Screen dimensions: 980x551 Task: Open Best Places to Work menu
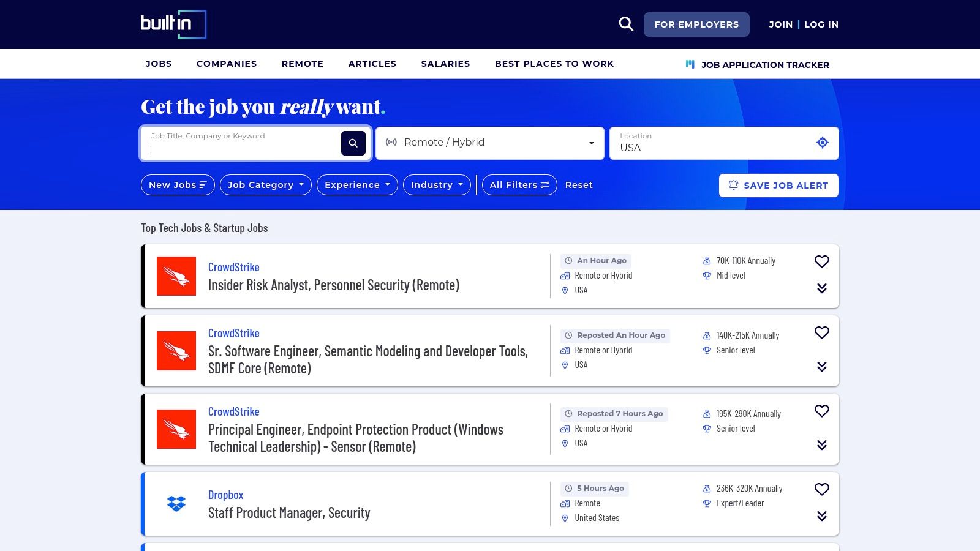[554, 64]
